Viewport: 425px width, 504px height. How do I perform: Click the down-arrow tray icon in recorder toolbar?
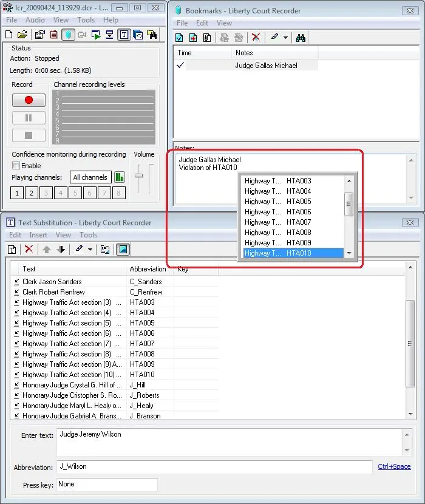pos(110,35)
